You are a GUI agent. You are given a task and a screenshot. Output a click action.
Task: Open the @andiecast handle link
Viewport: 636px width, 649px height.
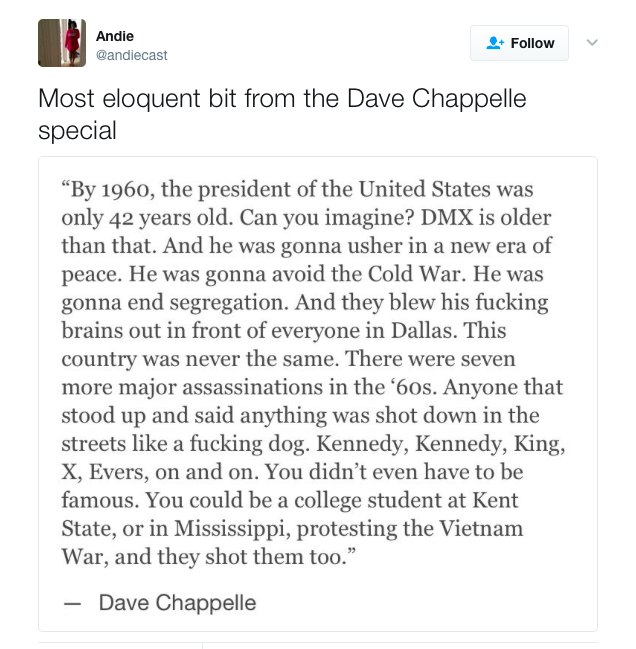[x=131, y=56]
